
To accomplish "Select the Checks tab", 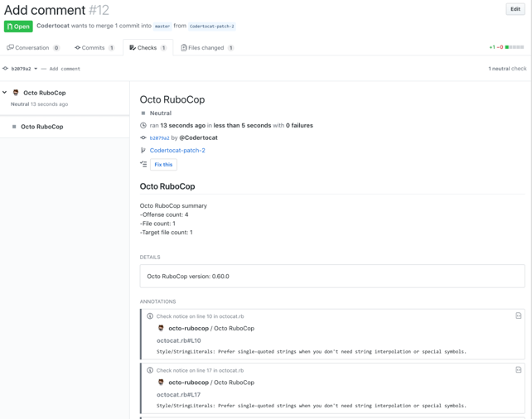I will [148, 48].
